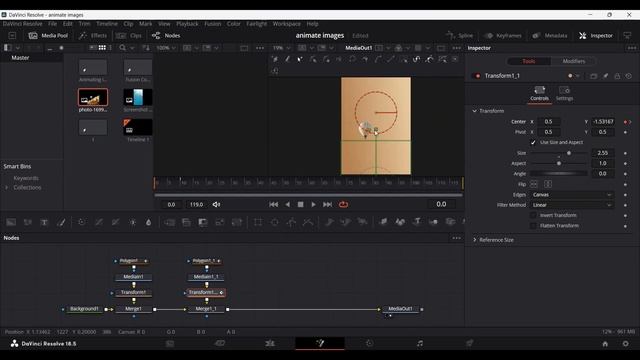Open the Spline editor

(x=460, y=36)
